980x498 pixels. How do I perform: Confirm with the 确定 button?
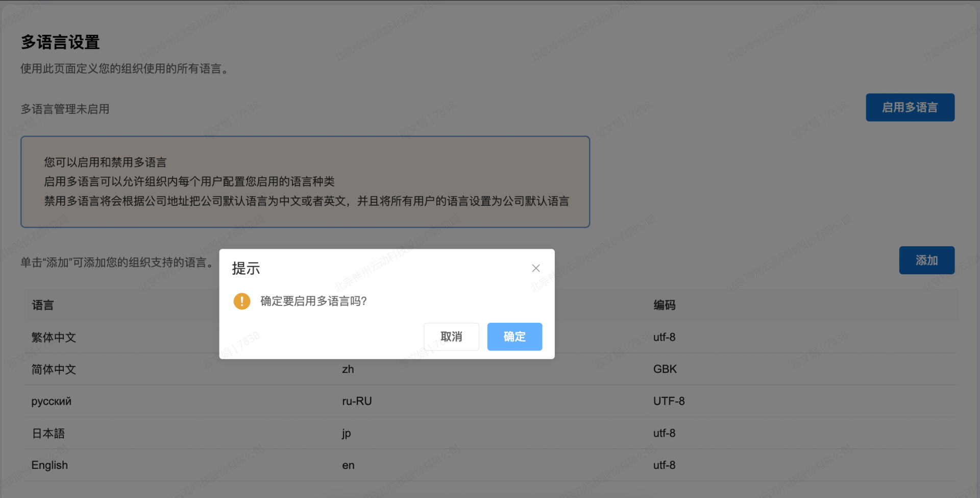514,337
